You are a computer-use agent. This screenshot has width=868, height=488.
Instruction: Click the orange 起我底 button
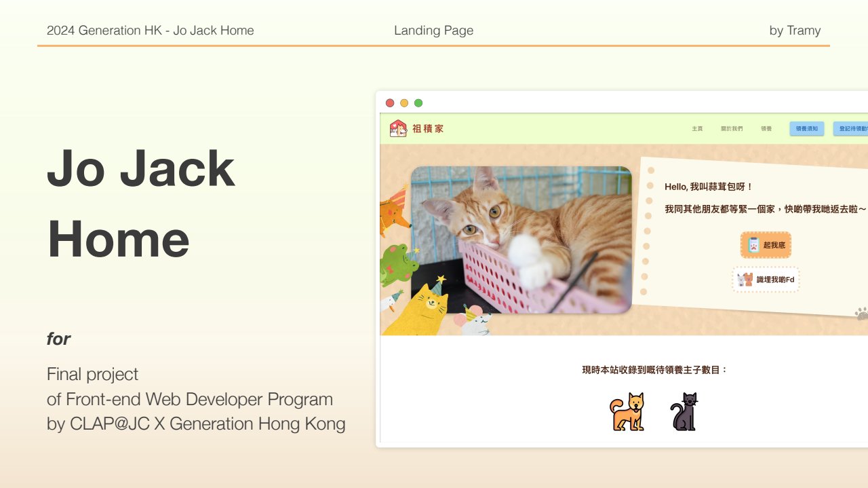(766, 245)
